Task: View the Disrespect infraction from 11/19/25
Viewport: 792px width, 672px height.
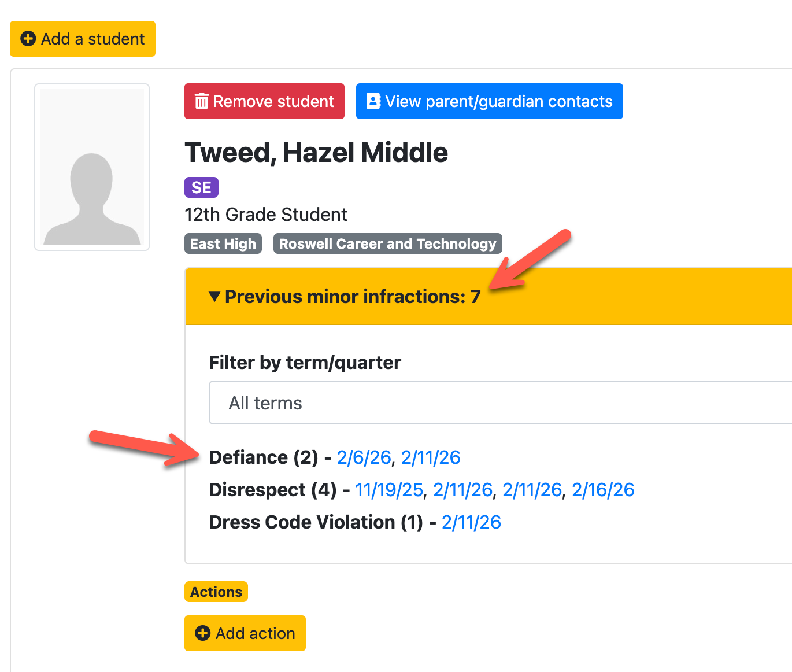Action: [388, 490]
